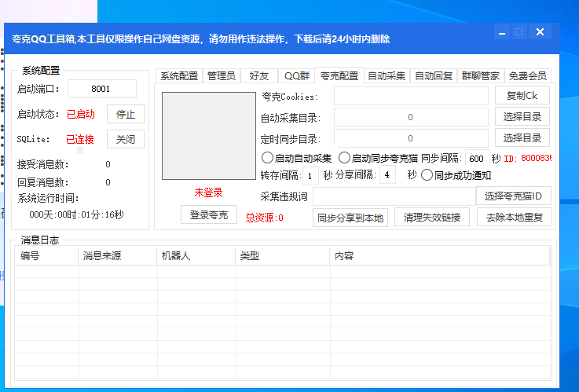
Task: Close the 夸克QQ工具箱 window
Action: point(539,32)
